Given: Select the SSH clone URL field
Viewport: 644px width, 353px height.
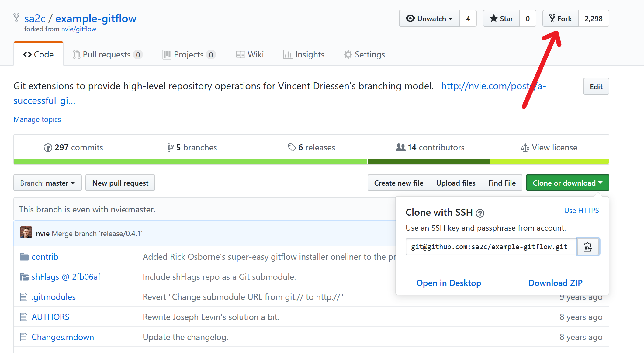Looking at the screenshot, I should coord(491,247).
